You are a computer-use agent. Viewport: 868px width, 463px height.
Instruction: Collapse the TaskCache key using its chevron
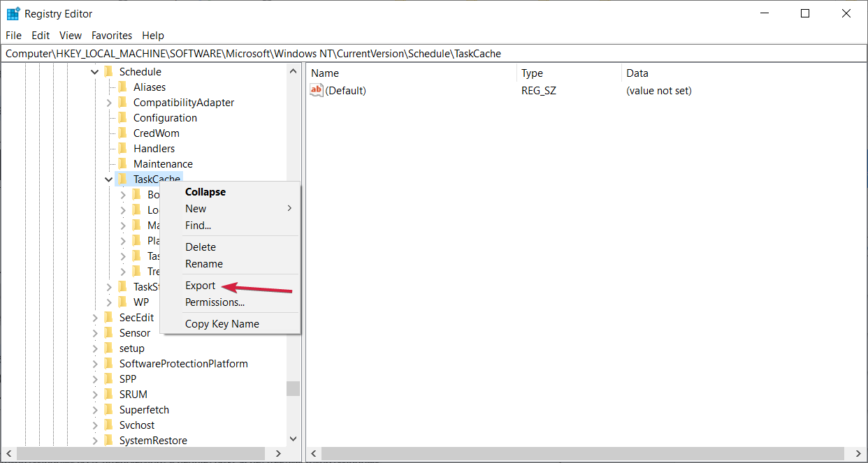point(109,179)
